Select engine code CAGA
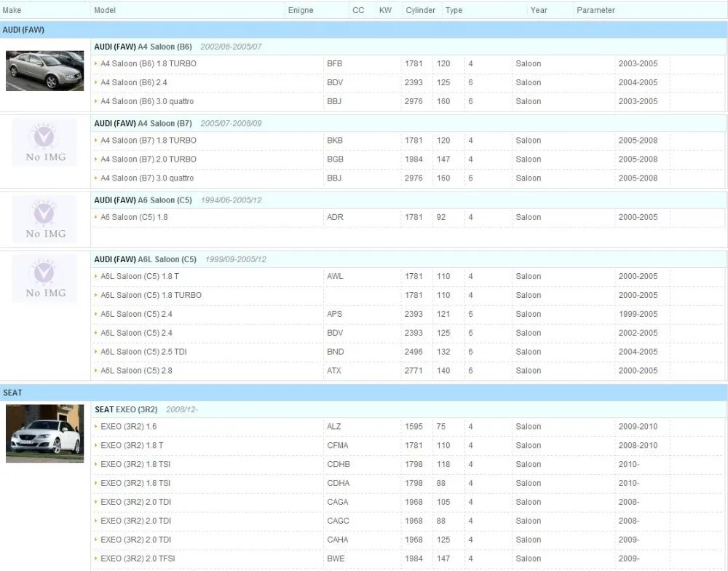The width and height of the screenshot is (728, 571). [338, 502]
